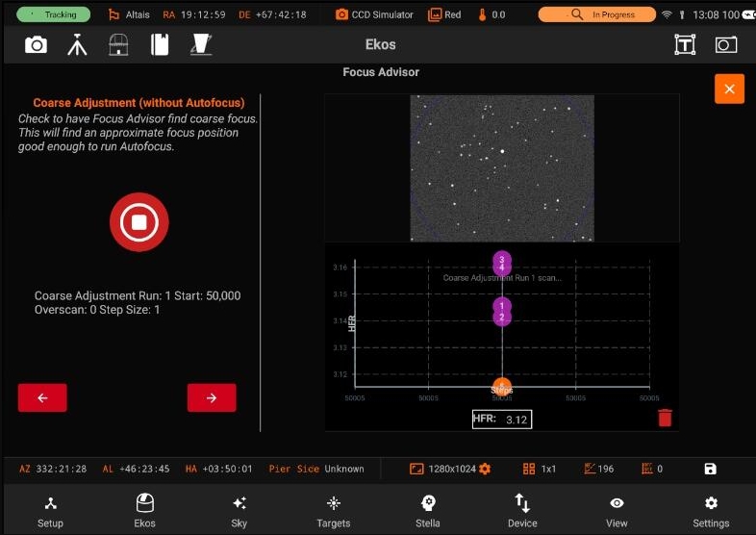Open the camera capture module icon
The image size is (756, 535).
click(36, 45)
